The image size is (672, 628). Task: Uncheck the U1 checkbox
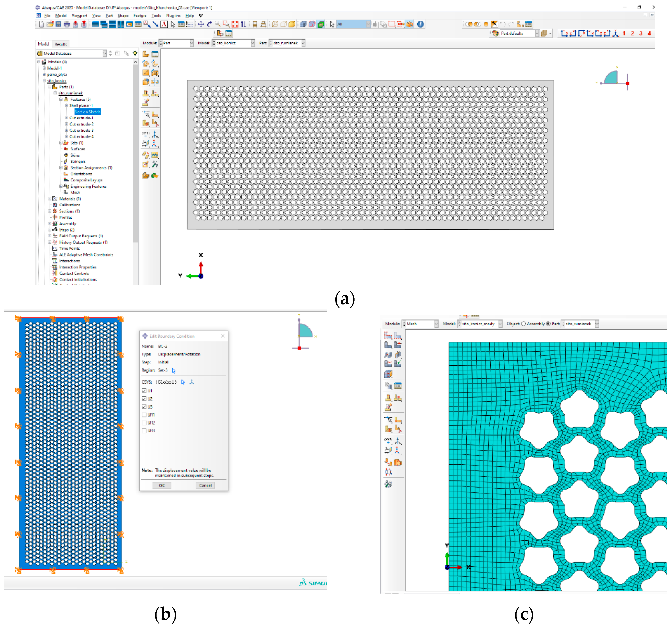point(144,391)
